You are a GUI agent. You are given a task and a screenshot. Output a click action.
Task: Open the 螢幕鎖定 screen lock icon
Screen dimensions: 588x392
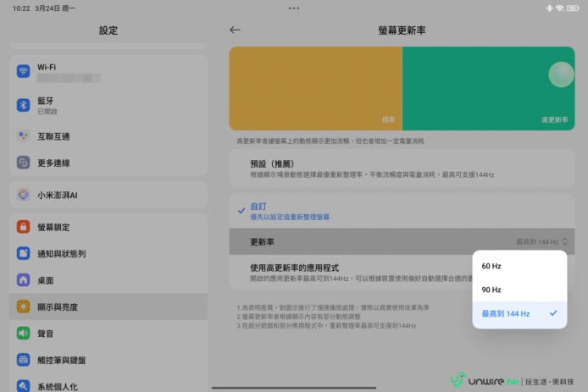click(x=24, y=227)
